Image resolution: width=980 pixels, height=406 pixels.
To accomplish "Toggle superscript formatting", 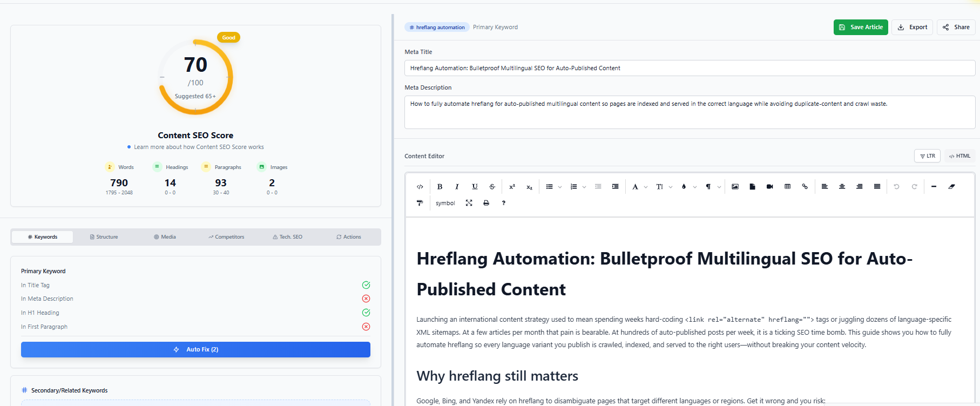I will coord(512,187).
